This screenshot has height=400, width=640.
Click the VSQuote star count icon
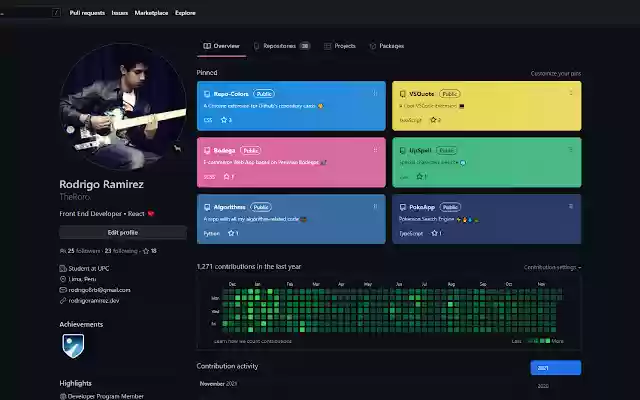(433, 120)
